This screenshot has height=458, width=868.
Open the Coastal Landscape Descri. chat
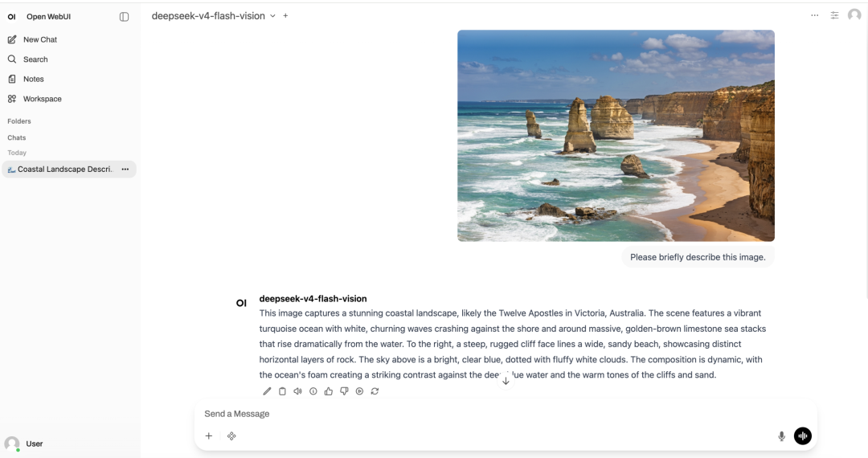64,170
